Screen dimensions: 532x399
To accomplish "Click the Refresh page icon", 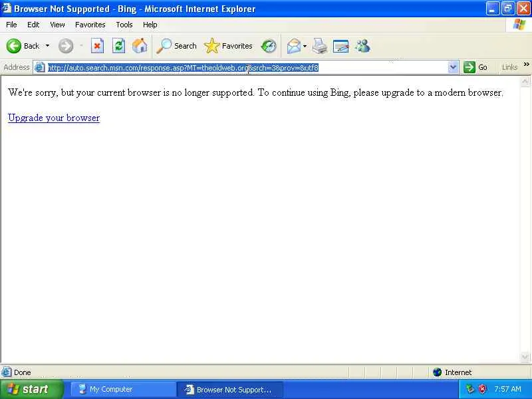I will pyautogui.click(x=118, y=46).
